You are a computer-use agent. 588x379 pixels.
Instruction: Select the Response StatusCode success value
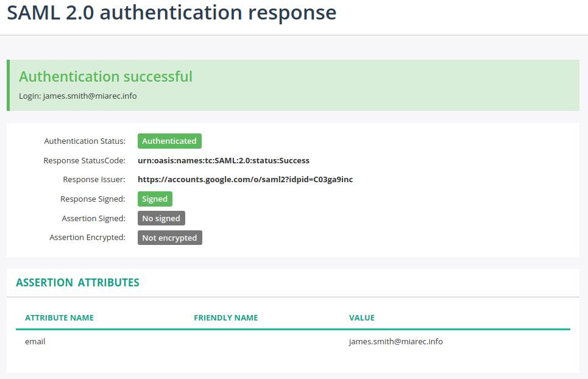224,160
